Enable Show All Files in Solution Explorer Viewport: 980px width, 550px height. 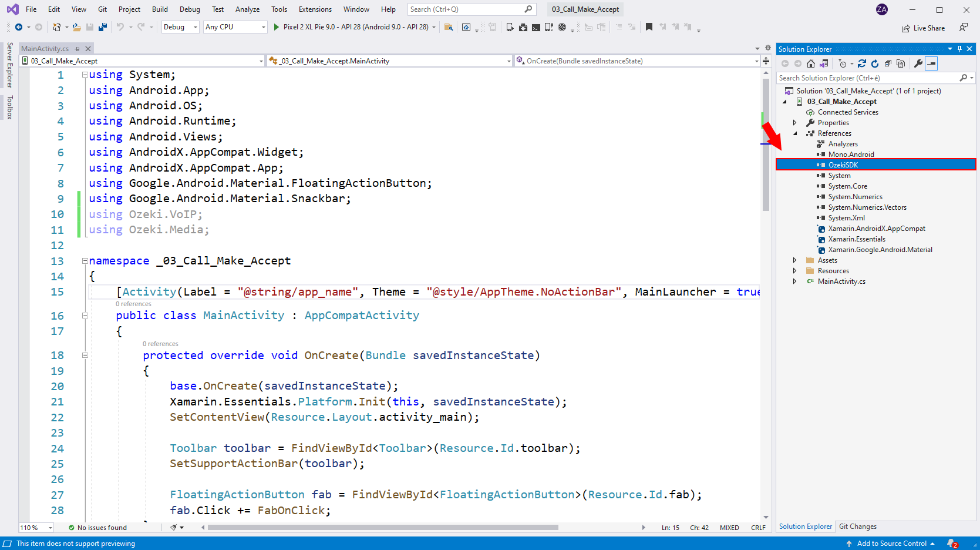tap(901, 63)
